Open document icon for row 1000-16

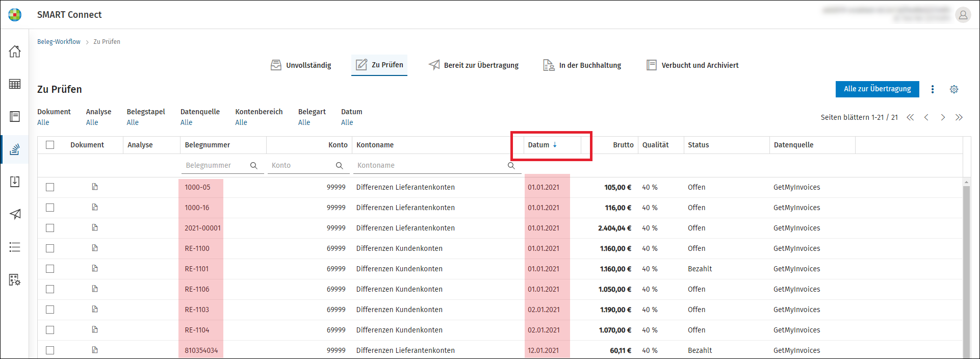95,208
